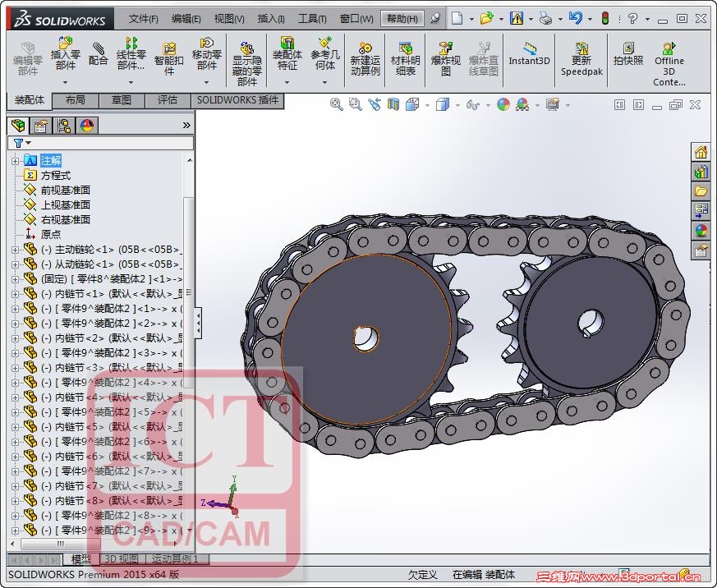This screenshot has height=588, width=717.
Task: Click the panel collapse handle splitter
Action: 199,324
